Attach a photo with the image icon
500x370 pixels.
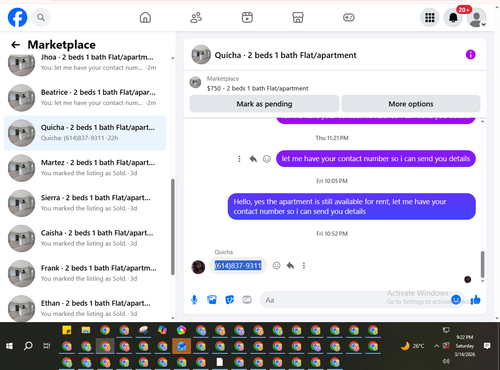click(212, 300)
